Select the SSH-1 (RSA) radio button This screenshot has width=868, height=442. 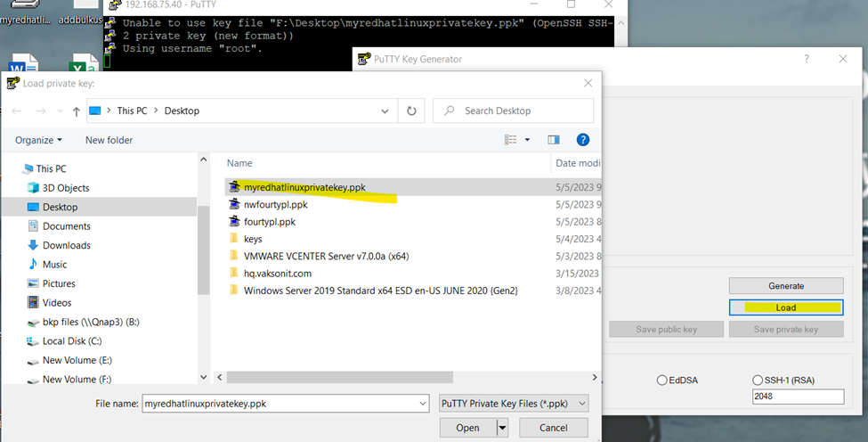(758, 381)
